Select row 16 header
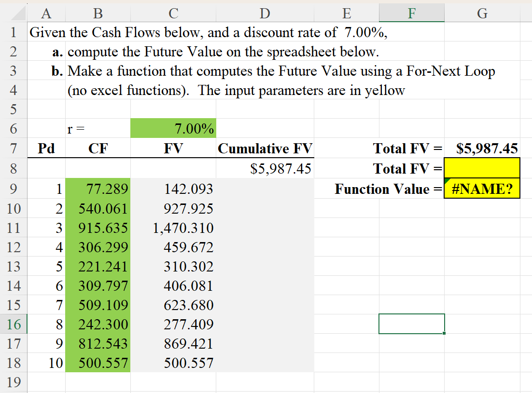This screenshot has height=393, width=532. [13, 324]
